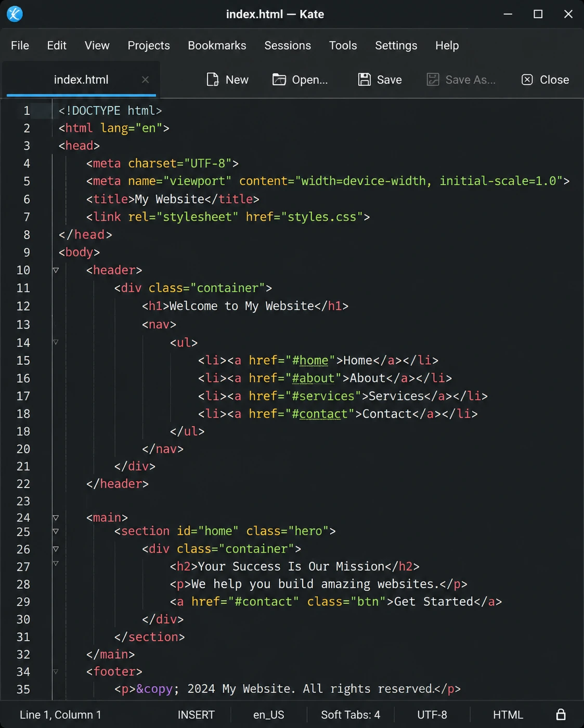The height and width of the screenshot is (728, 584).
Task: Collapse the ul block fold marker
Action: (x=56, y=342)
